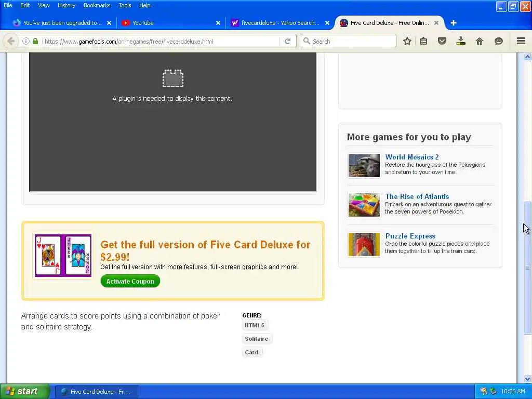
Task: Open the Puzzle Express link
Action: pos(410,236)
